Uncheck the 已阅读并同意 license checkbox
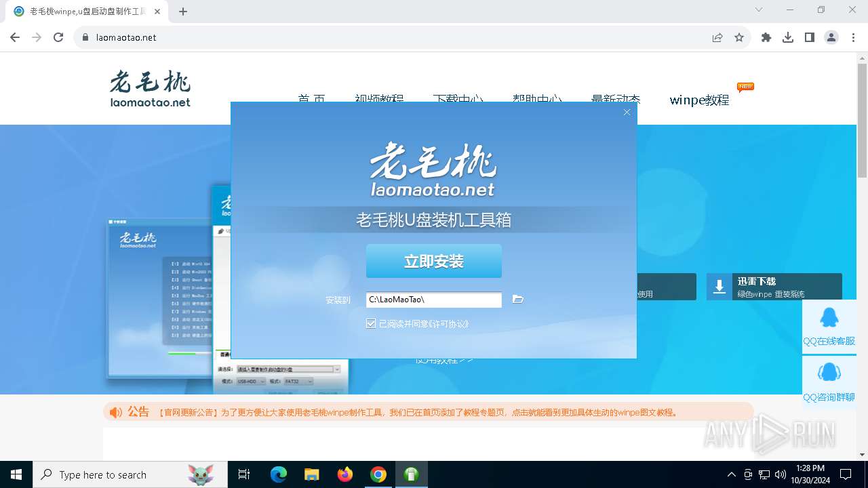This screenshot has height=488, width=868. [x=371, y=323]
